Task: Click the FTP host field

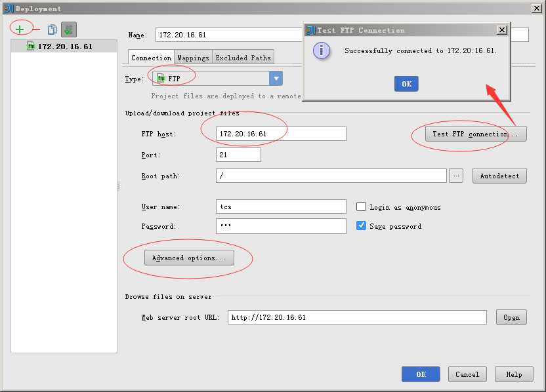Action: coord(281,134)
